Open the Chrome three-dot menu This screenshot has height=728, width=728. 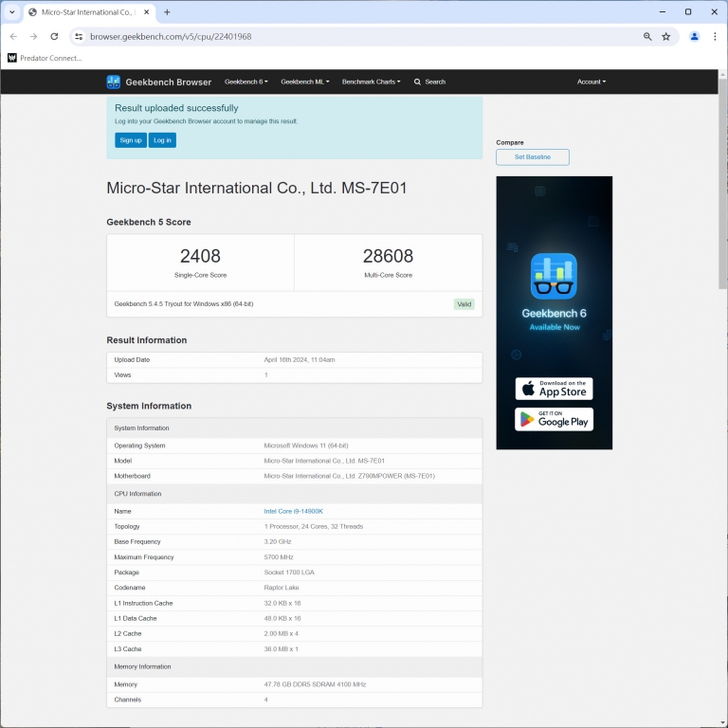pos(715,37)
